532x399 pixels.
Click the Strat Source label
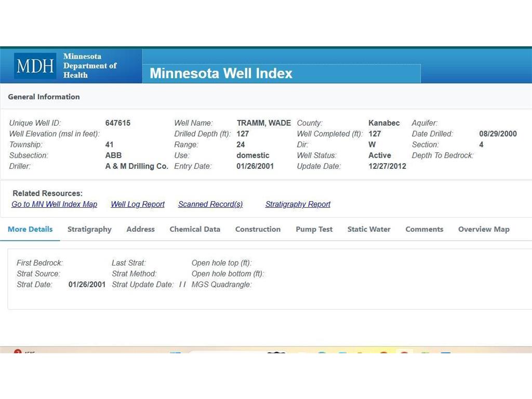38,274
